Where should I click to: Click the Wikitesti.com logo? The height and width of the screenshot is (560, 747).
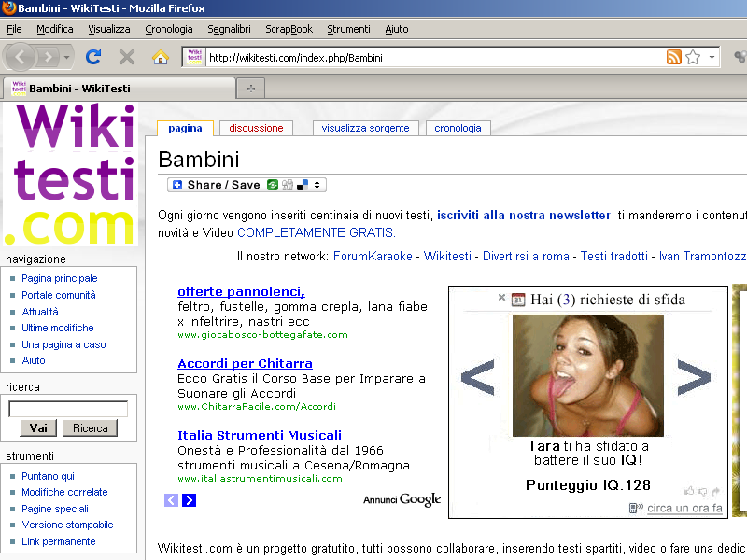[x=71, y=175]
